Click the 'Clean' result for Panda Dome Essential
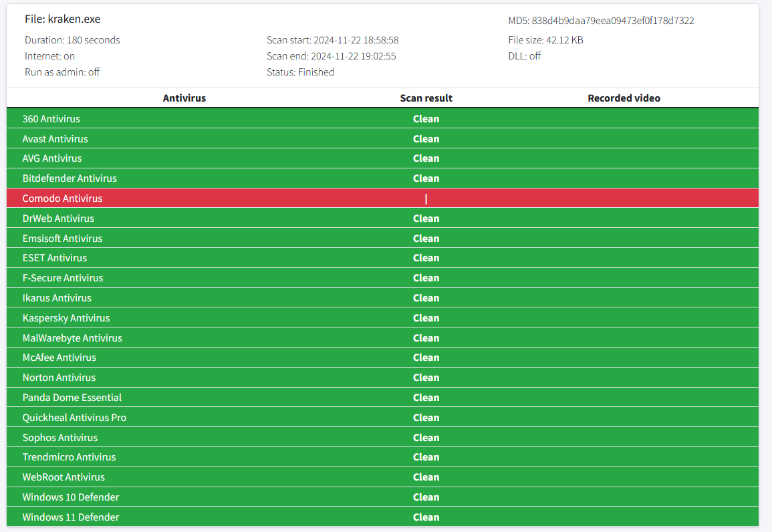Screen dimensions: 772x532 pos(426,397)
